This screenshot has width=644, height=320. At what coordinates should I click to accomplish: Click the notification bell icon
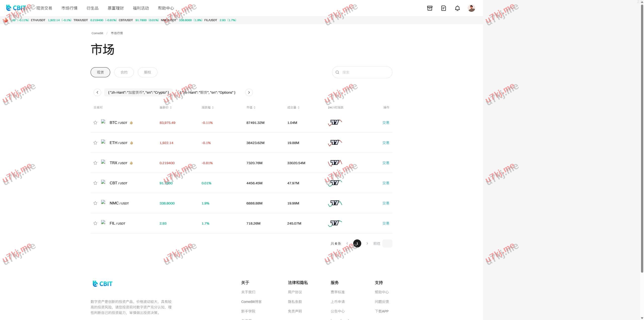click(x=457, y=8)
